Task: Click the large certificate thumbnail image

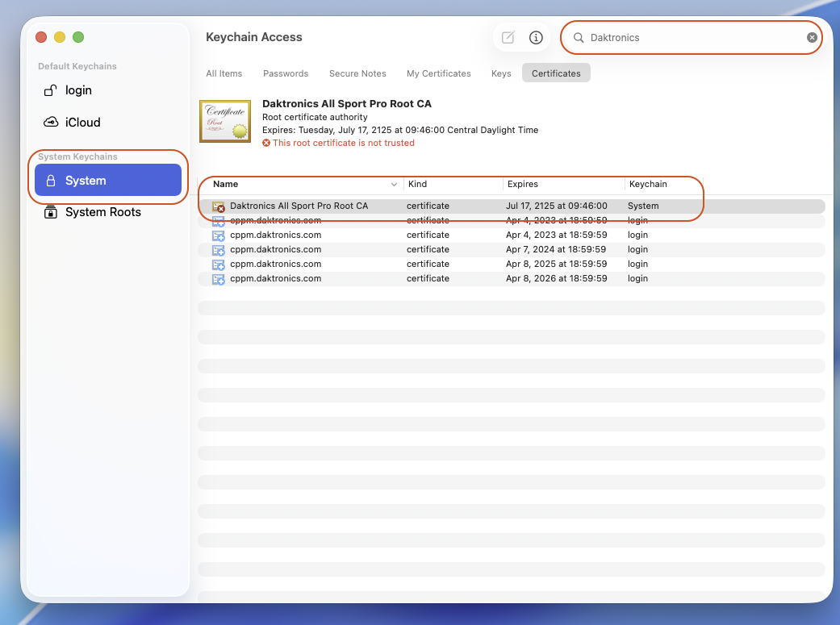Action: tap(225, 121)
